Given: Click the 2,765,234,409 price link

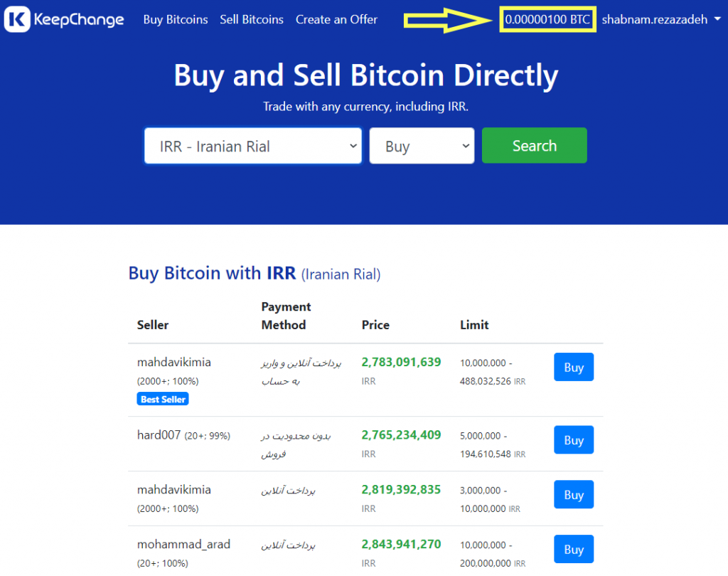Looking at the screenshot, I should (401, 434).
